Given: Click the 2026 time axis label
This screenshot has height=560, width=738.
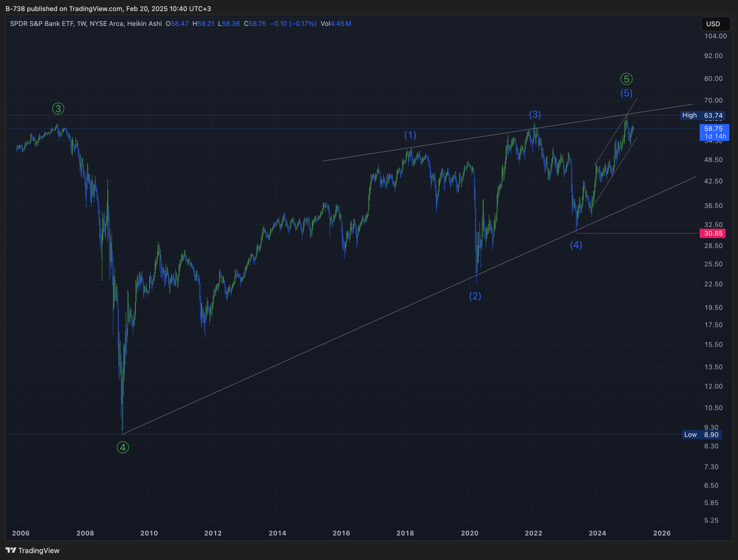Looking at the screenshot, I should point(662,533).
